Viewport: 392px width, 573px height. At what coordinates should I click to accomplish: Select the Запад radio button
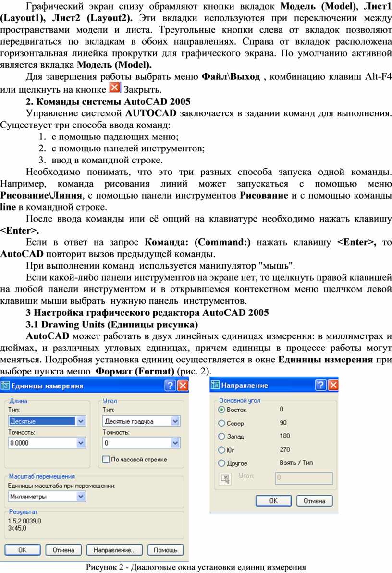[221, 436]
